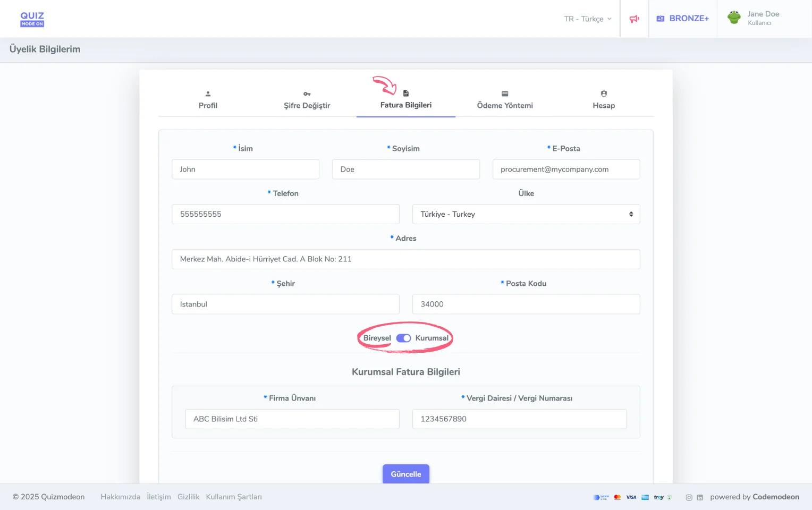Go to the Ödeme Yöntemi tab
This screenshot has height=510, width=812.
[505, 100]
